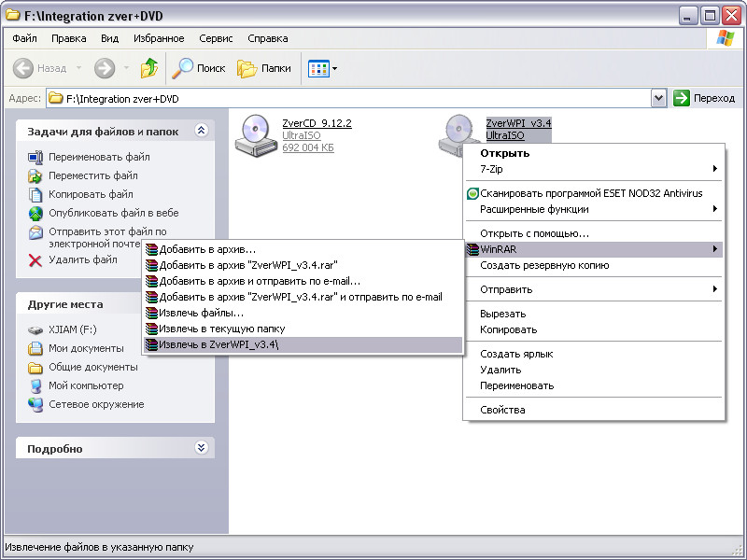Click the red X Удалить файл icon
This screenshot has width=747, height=560.
click(35, 260)
